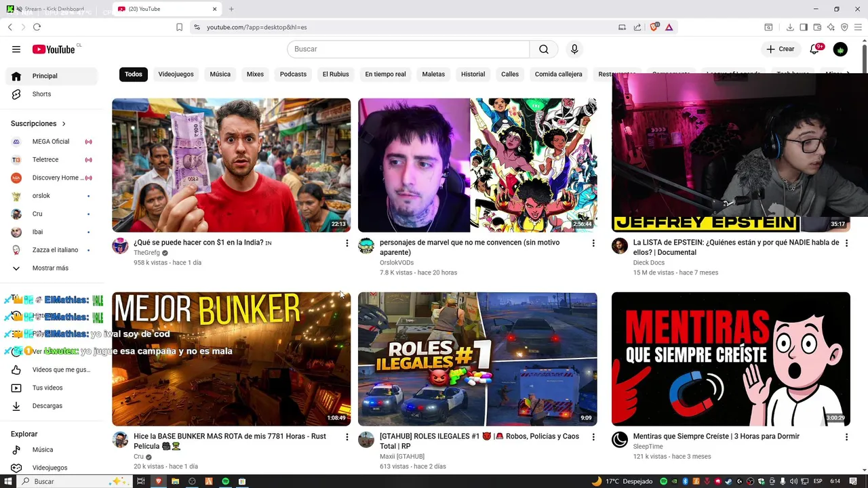Click the YouTube logo

(54, 49)
